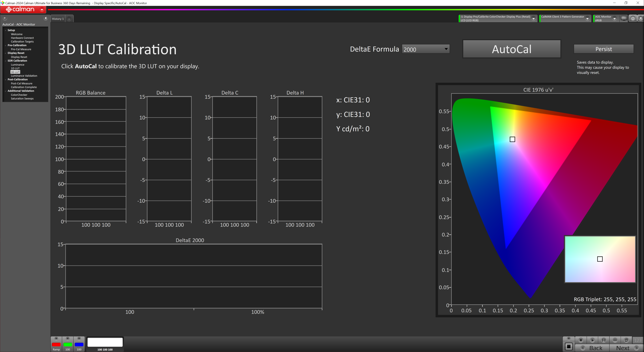The image size is (644, 352).
Task: Click the refresh cycle icon
Action: click(x=626, y=340)
